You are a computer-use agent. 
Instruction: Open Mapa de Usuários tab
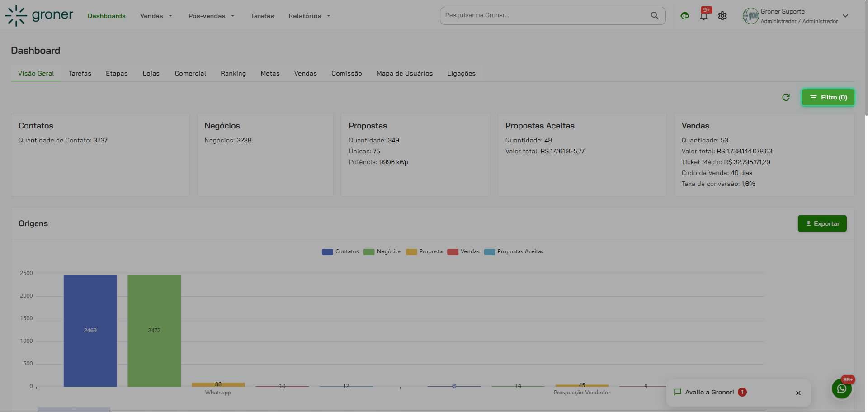pos(405,73)
